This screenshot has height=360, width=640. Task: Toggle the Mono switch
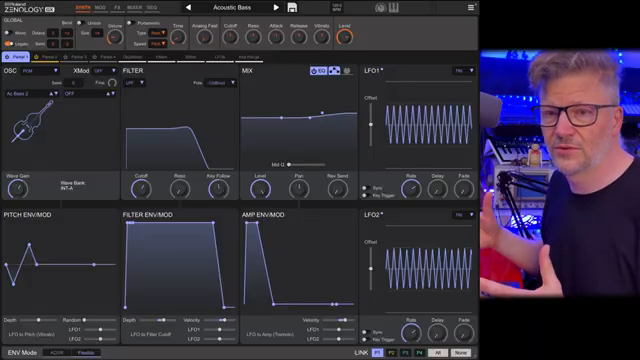pos(8,33)
